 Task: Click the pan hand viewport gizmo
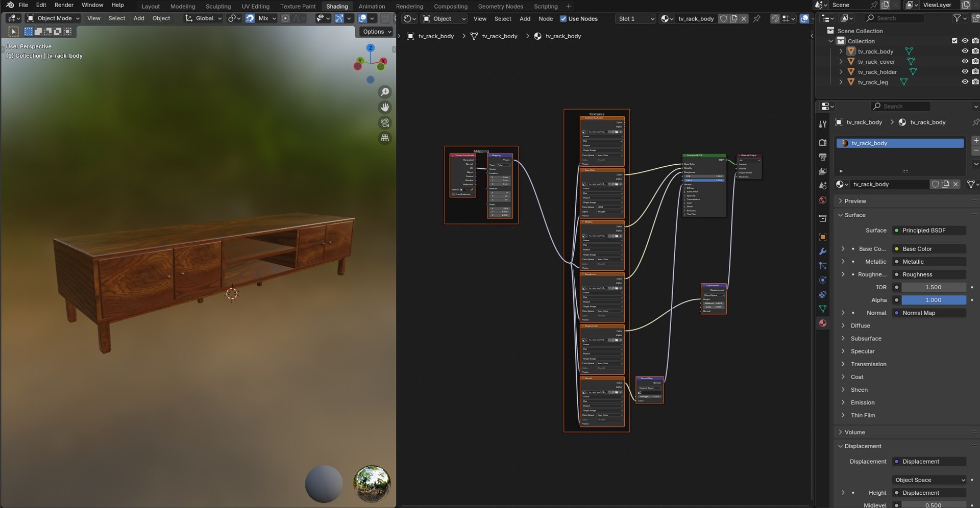coord(385,107)
